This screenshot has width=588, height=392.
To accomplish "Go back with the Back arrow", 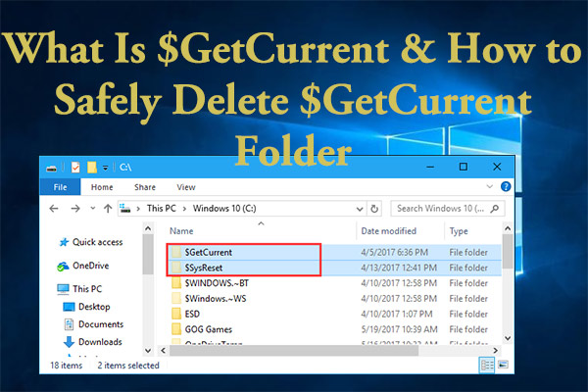I will click(x=54, y=209).
